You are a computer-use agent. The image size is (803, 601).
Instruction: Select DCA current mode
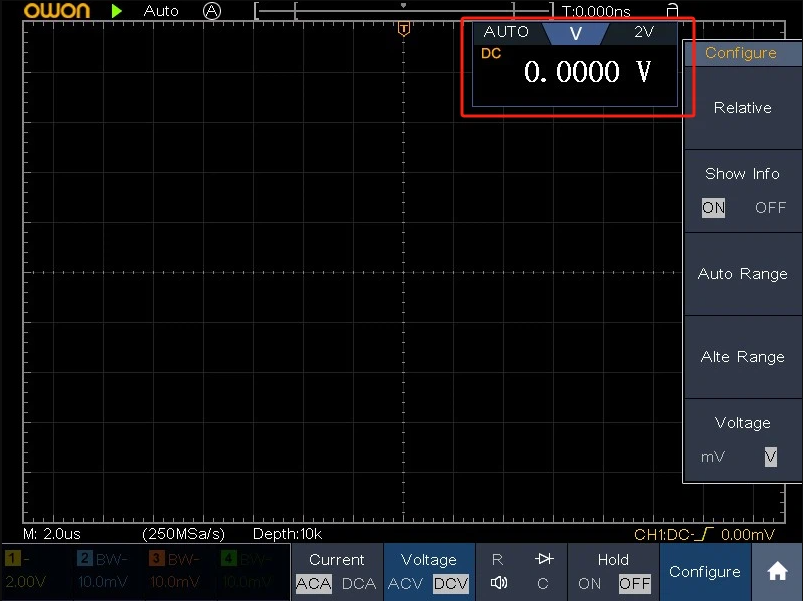(357, 584)
